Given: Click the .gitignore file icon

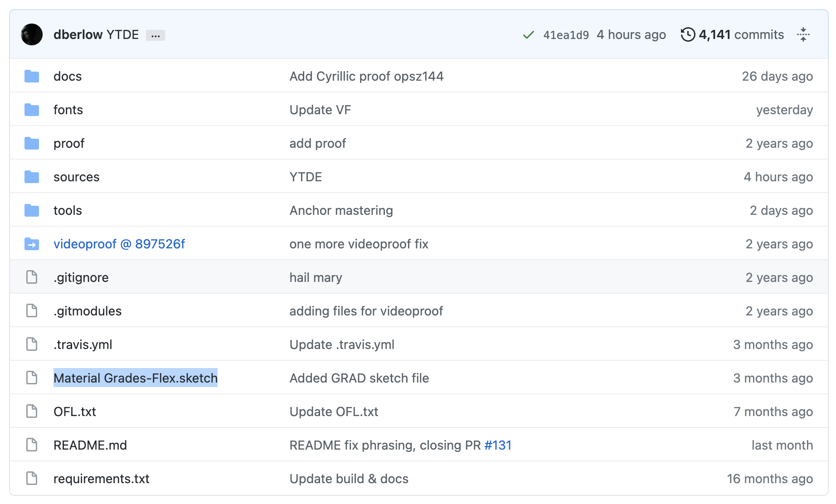Looking at the screenshot, I should (x=32, y=277).
